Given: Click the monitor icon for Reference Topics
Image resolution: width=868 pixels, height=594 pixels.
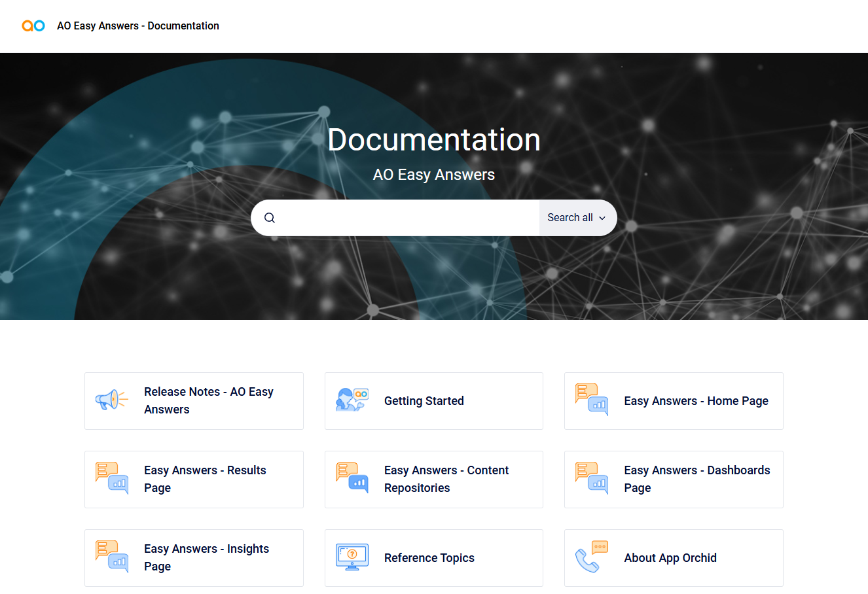Looking at the screenshot, I should coord(352,557).
